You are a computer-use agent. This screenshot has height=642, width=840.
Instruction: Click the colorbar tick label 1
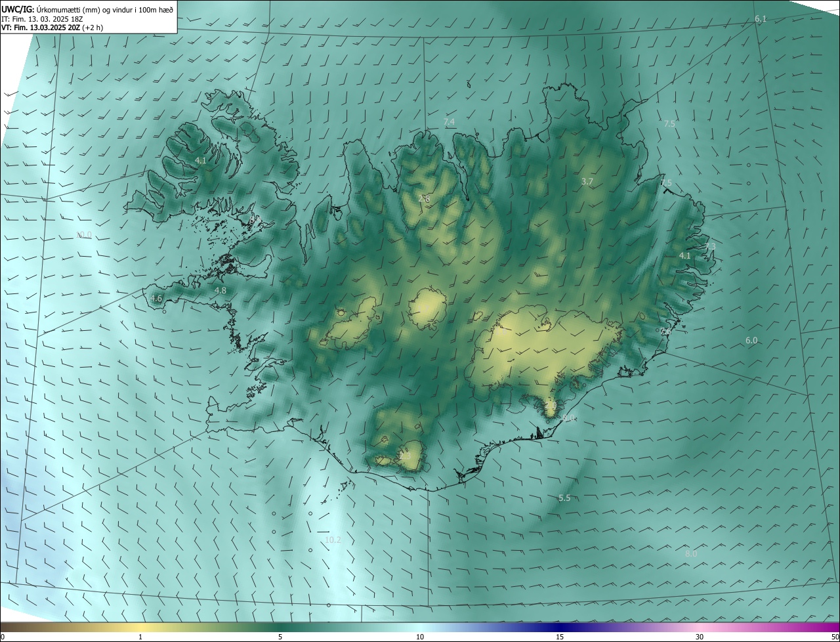click(x=140, y=637)
